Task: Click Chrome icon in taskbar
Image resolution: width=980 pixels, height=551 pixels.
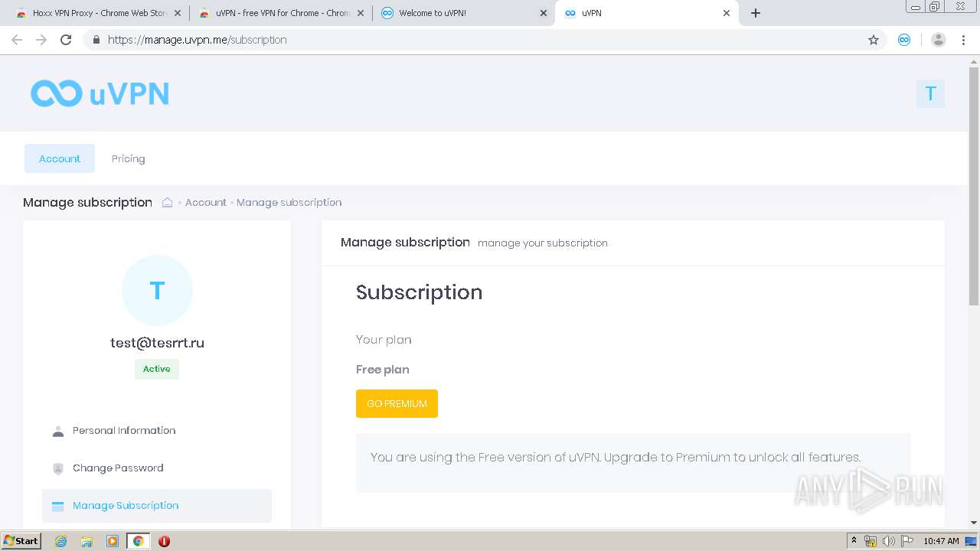Action: (x=138, y=541)
